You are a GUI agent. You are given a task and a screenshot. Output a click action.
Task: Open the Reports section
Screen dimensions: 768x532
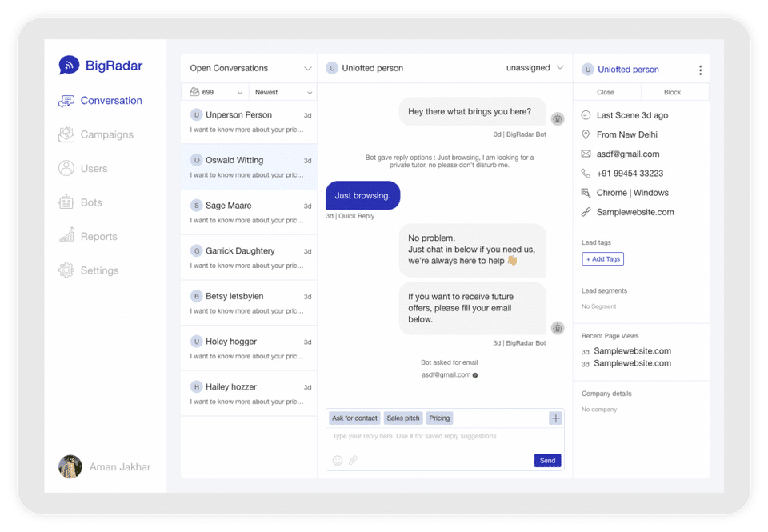(x=88, y=236)
